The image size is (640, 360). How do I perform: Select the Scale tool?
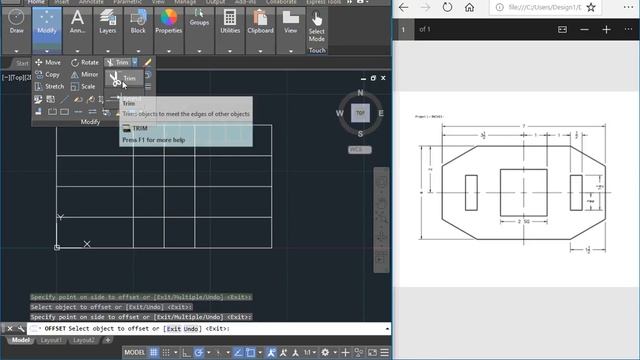83,87
